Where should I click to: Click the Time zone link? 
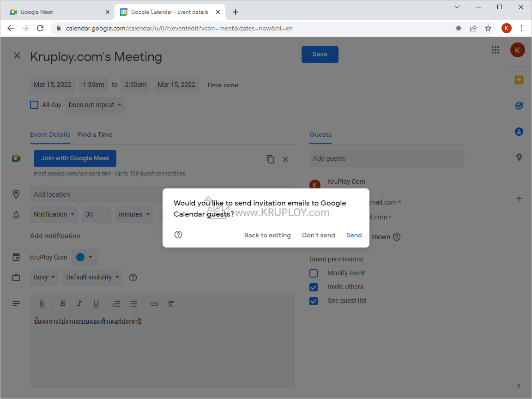[222, 85]
